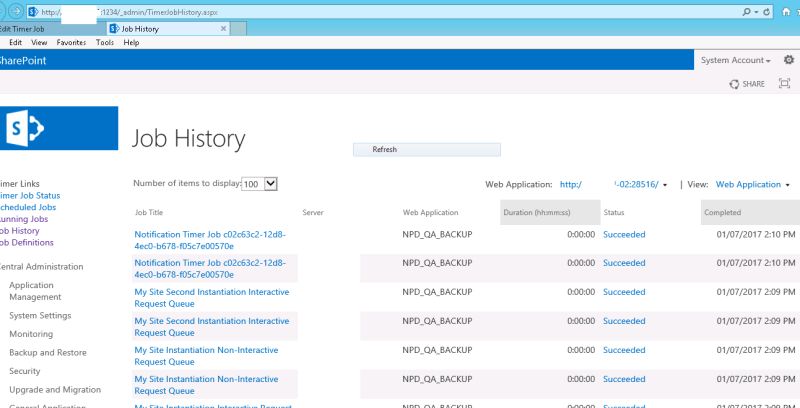Image resolution: width=800 pixels, height=408 pixels.
Task: Open the new tab button
Action: pyautogui.click(x=239, y=29)
